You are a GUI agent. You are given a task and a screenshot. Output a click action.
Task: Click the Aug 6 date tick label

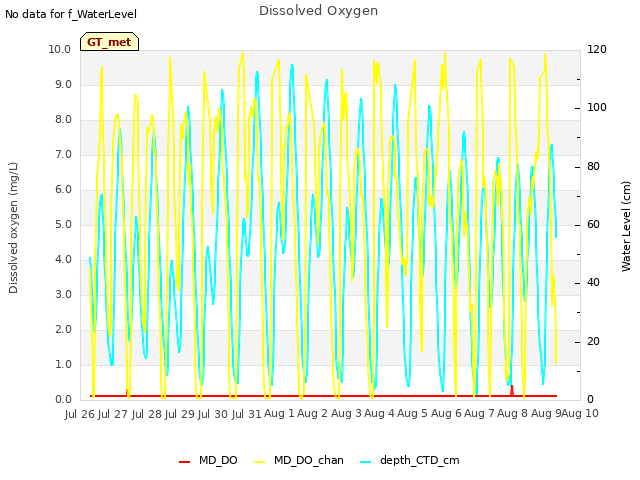(446, 413)
